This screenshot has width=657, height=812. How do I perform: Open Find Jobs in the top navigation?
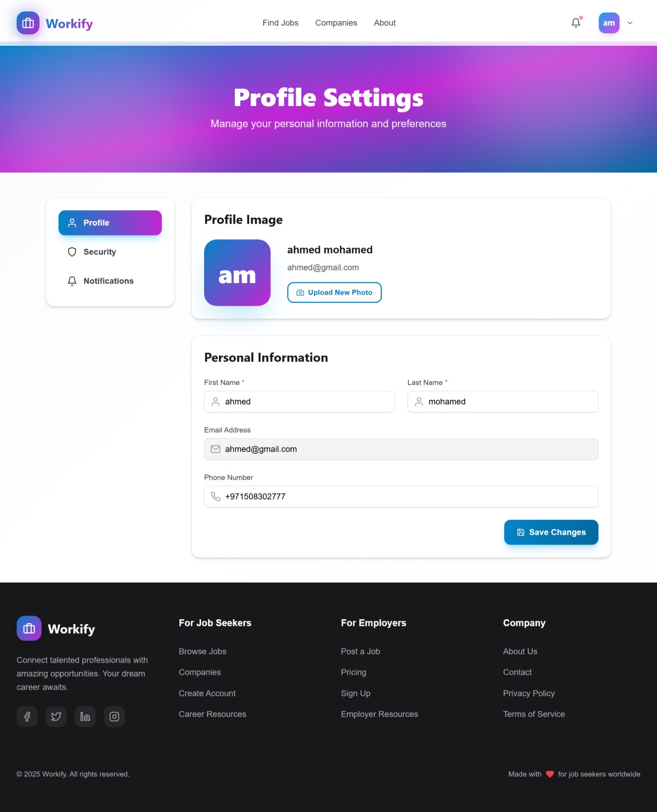pyautogui.click(x=280, y=23)
